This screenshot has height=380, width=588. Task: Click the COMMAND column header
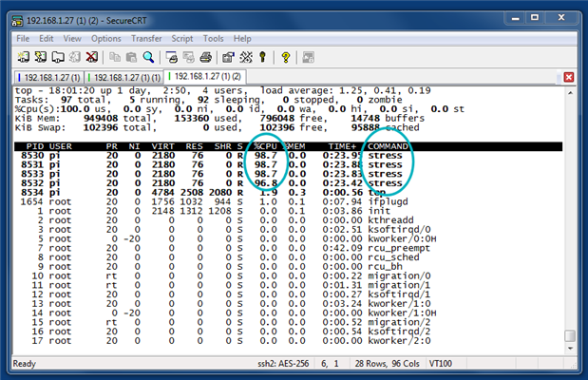[388, 146]
